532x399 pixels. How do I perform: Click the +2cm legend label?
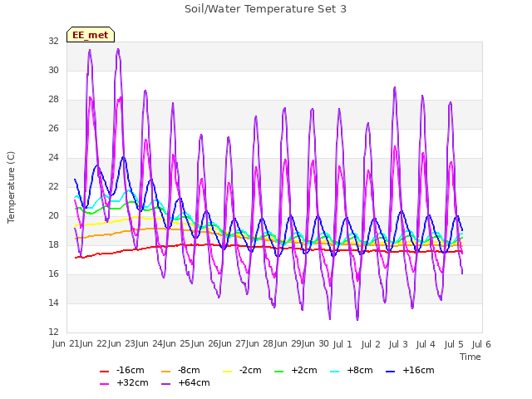click(304, 370)
